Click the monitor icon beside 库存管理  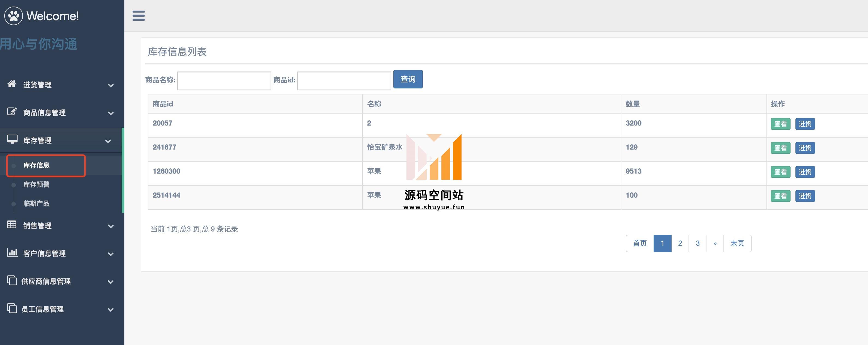pyautogui.click(x=12, y=140)
